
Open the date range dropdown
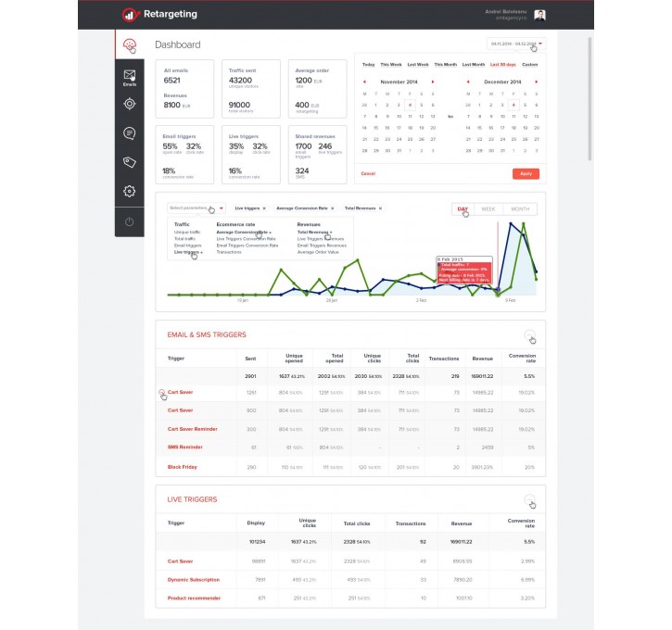[x=516, y=44]
